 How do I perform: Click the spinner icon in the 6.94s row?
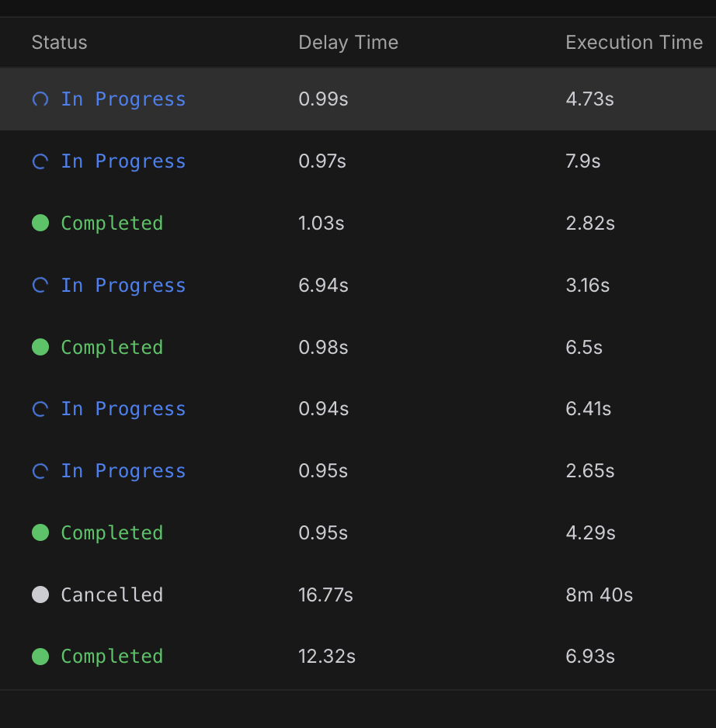coord(40,285)
